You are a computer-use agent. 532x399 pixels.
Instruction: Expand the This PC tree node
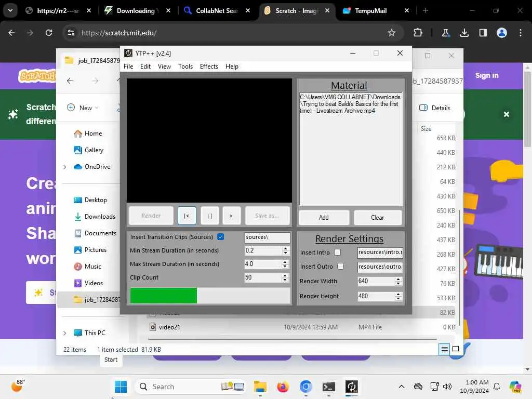point(64,333)
